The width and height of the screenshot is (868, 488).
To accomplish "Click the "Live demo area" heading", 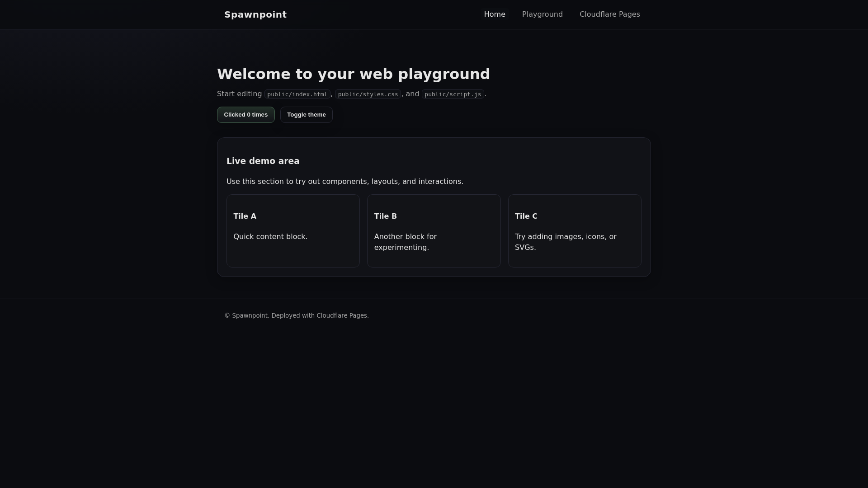I will [263, 161].
